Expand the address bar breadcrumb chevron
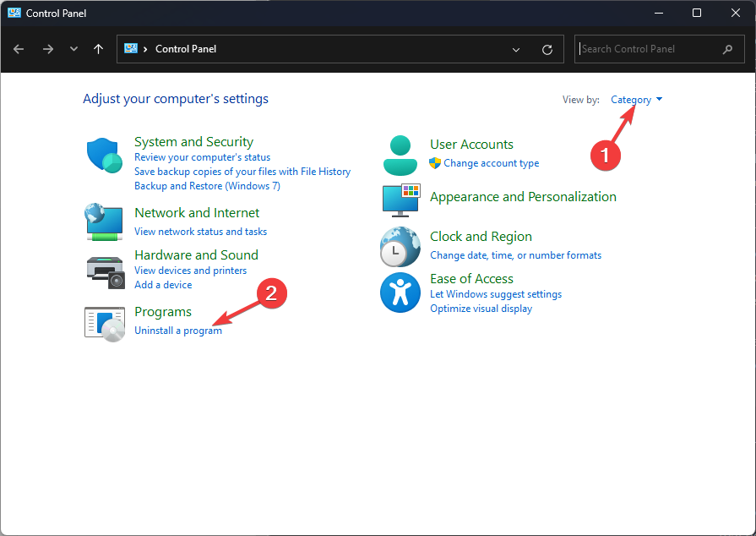 [145, 49]
